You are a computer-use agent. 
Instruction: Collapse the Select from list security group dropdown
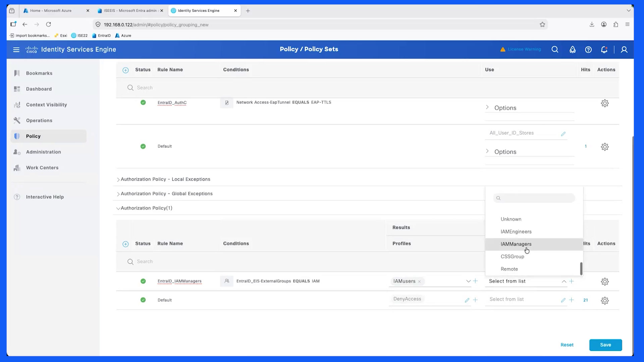[x=564, y=282]
